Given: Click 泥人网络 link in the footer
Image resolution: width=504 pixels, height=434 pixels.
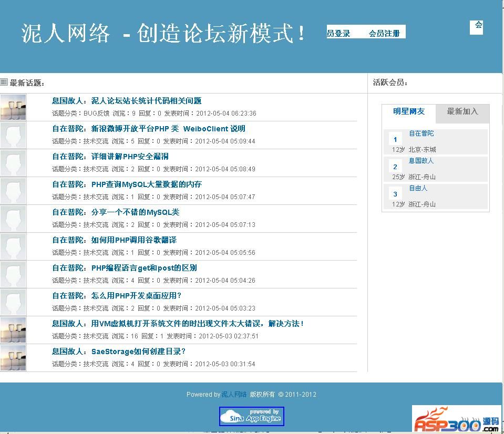Looking at the screenshot, I should [234, 394].
